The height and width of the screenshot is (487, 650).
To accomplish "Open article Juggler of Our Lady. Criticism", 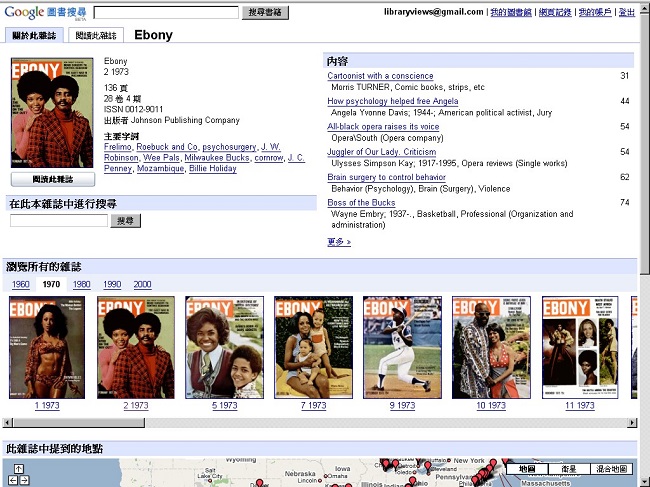I will click(381, 152).
